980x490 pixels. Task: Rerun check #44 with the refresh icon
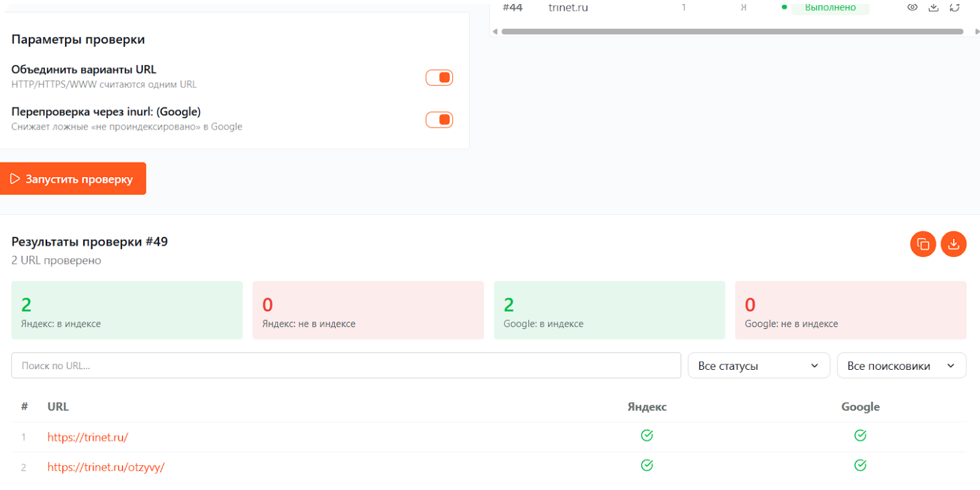[x=954, y=7]
